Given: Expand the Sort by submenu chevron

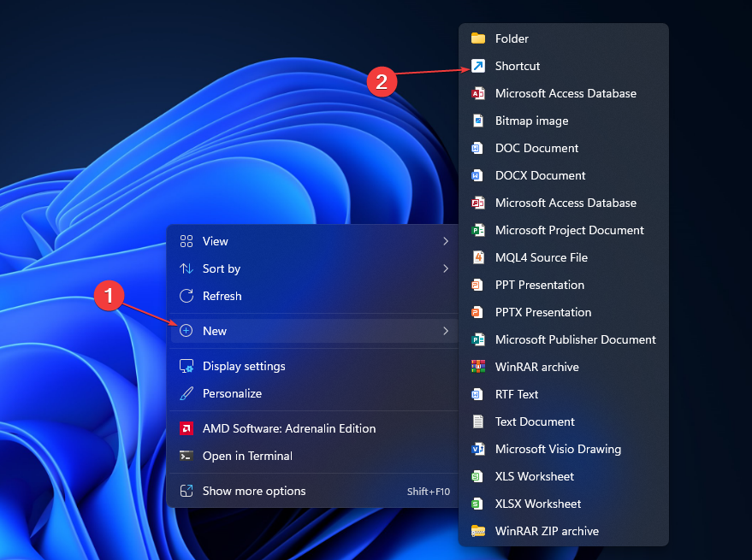Looking at the screenshot, I should 446,268.
